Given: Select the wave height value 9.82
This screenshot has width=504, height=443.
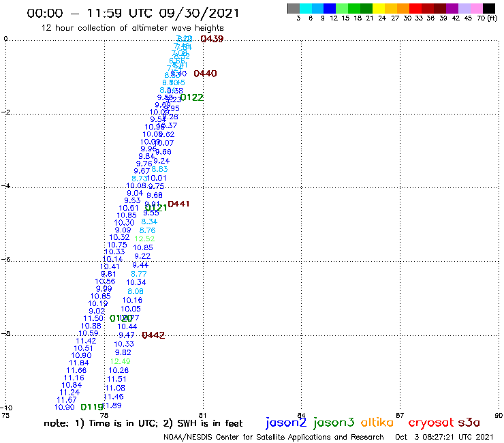Looking at the screenshot, I should [x=123, y=352].
